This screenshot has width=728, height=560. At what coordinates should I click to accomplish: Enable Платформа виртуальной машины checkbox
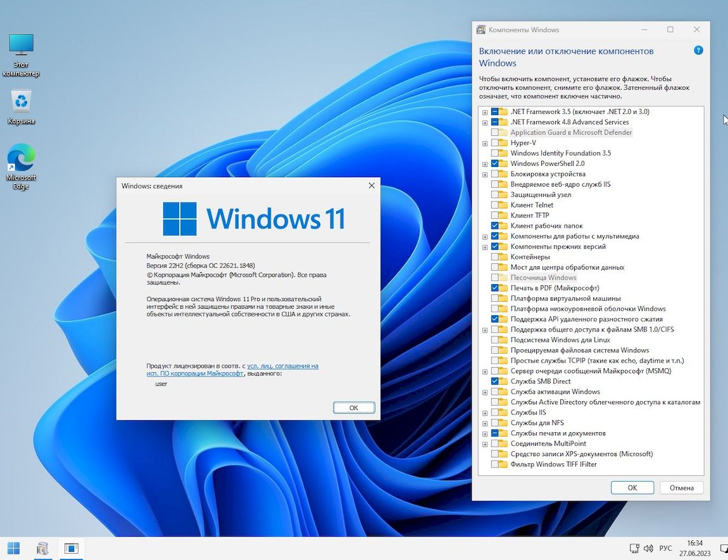[494, 298]
